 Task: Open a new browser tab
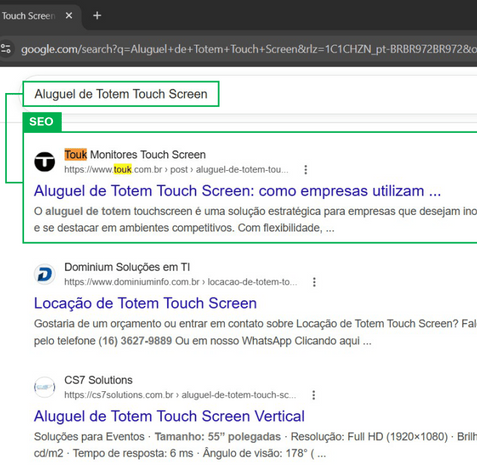pyautogui.click(x=97, y=16)
